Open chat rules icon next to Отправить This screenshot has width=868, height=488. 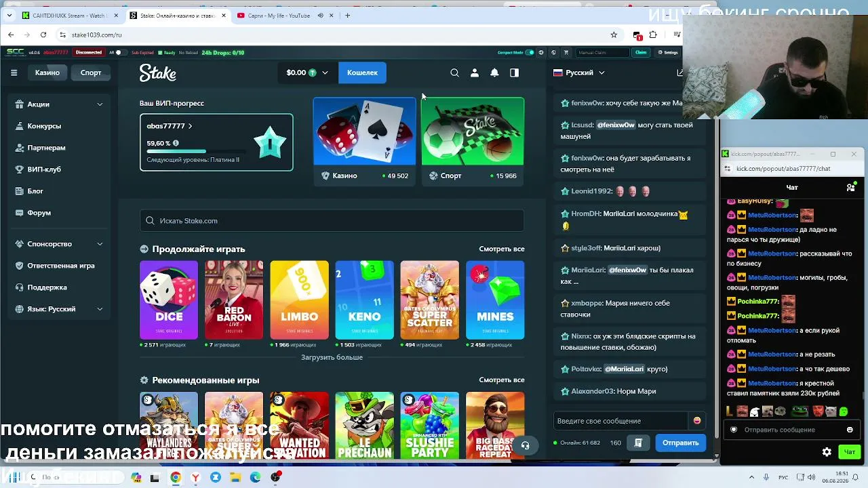coord(638,443)
